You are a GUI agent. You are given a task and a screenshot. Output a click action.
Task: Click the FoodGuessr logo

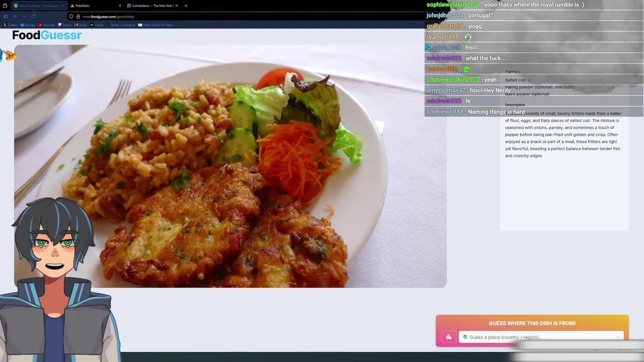tap(47, 35)
